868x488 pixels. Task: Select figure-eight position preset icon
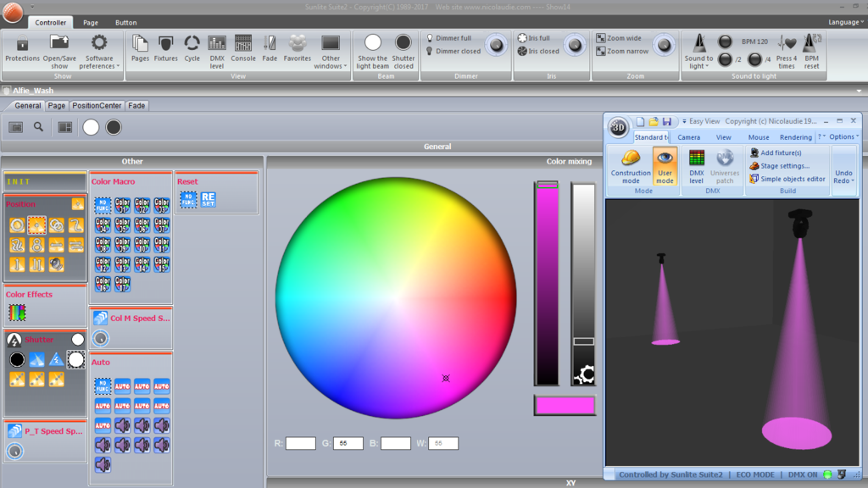[x=36, y=245]
